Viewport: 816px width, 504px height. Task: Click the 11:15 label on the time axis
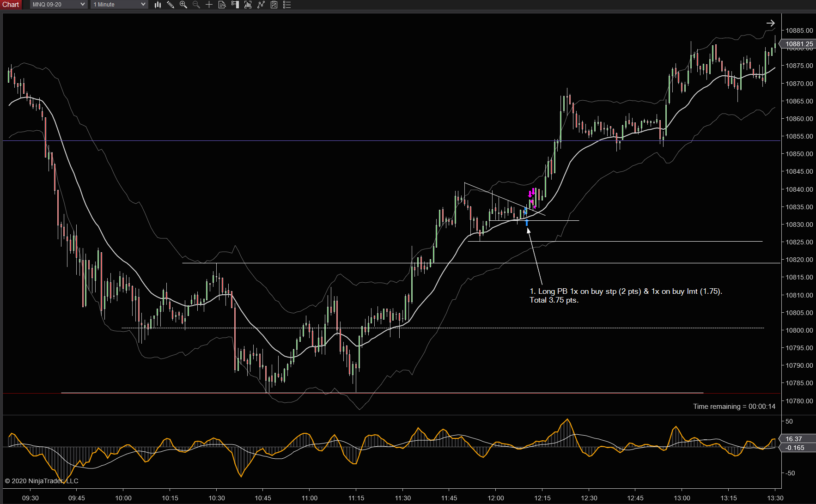point(356,498)
